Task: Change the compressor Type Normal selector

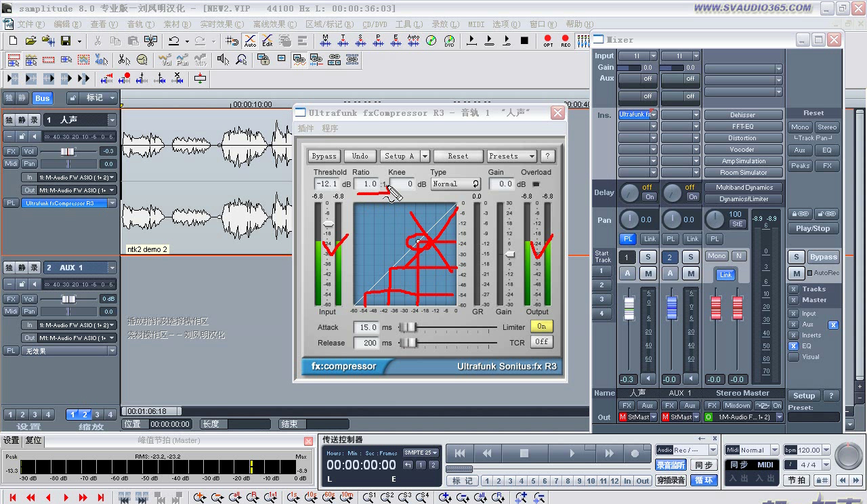Action: [455, 184]
